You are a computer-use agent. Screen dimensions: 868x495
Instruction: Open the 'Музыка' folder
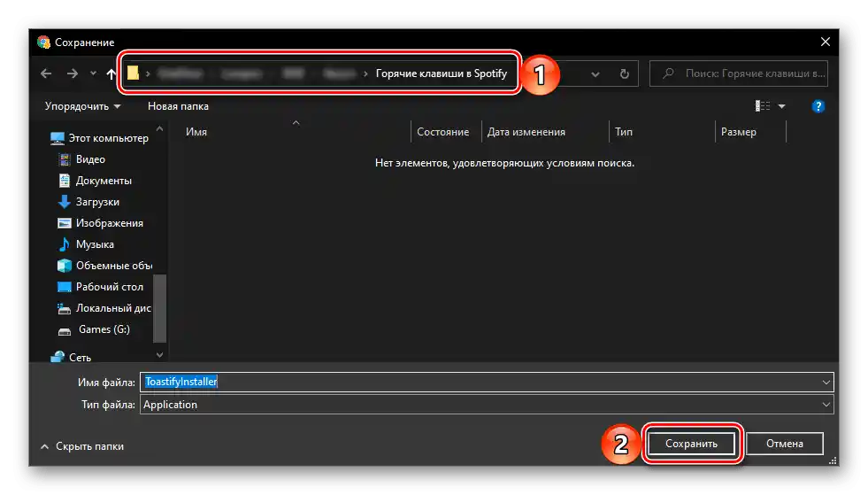tap(86, 244)
